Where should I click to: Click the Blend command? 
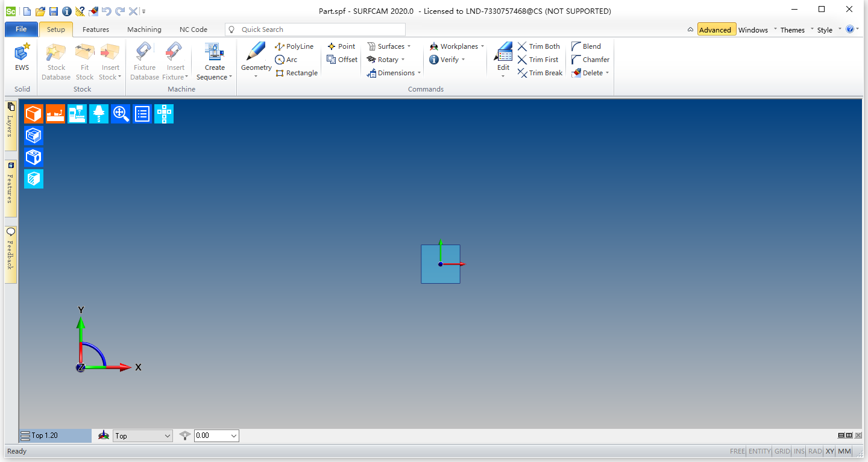586,46
